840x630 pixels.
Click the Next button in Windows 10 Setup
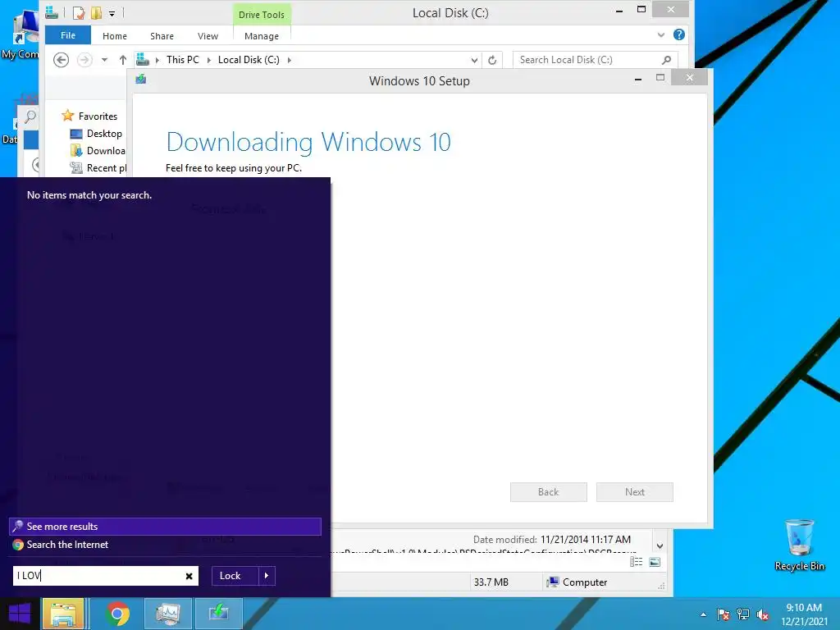pyautogui.click(x=634, y=492)
